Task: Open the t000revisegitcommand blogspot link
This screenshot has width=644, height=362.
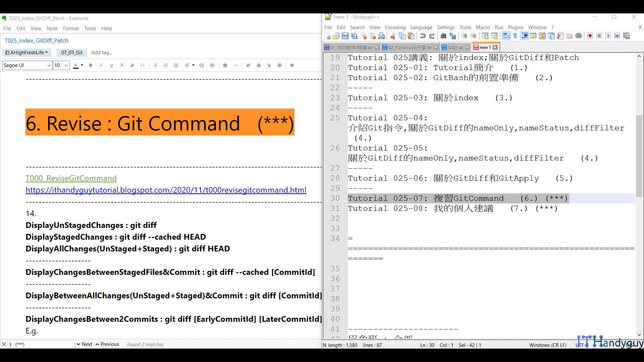Action: pyautogui.click(x=166, y=190)
